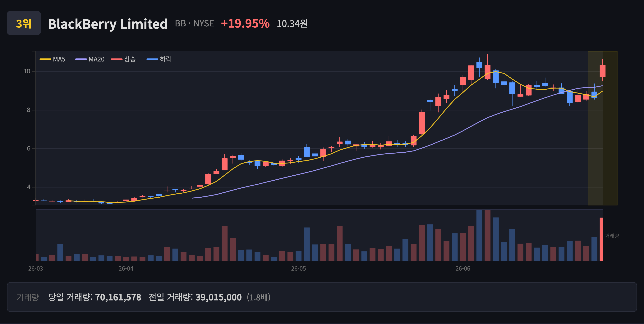This screenshot has width=644, height=324.
Task: Click the red 상승 legend line swatch
Action: pos(117,59)
